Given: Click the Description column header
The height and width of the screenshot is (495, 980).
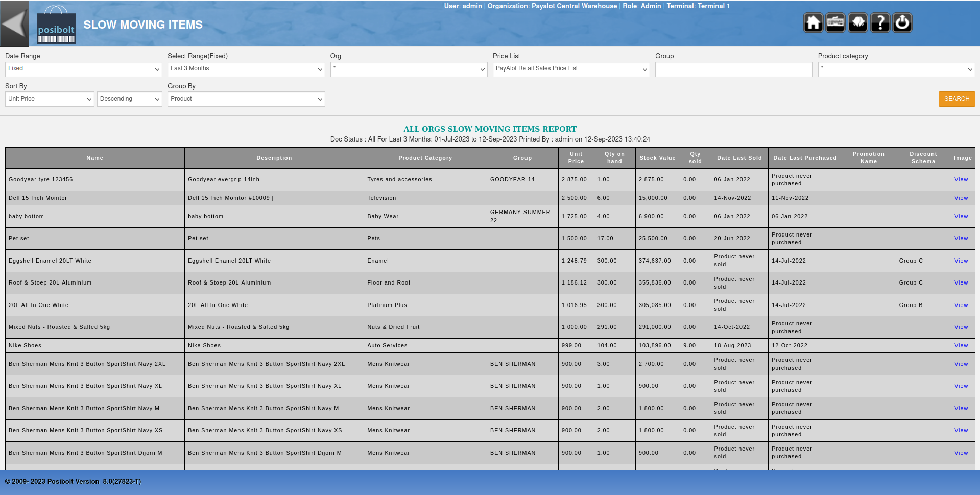Looking at the screenshot, I should pyautogui.click(x=274, y=158).
